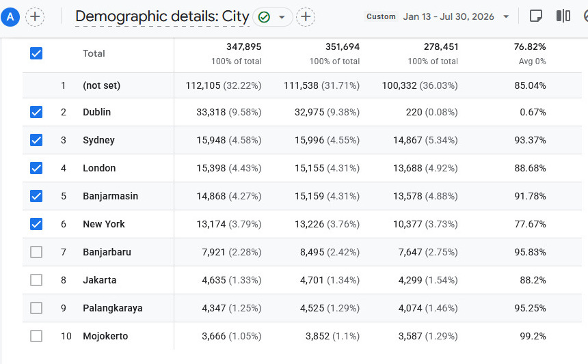This screenshot has height=364, width=588.
Task: Click the Custom date label
Action: coord(381,17)
